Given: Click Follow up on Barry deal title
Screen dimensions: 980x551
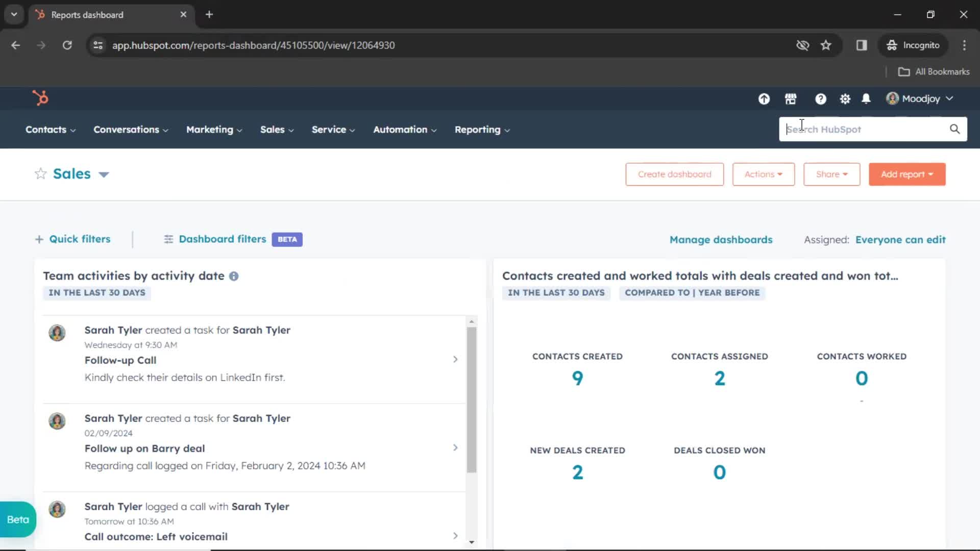Looking at the screenshot, I should 144,448.
